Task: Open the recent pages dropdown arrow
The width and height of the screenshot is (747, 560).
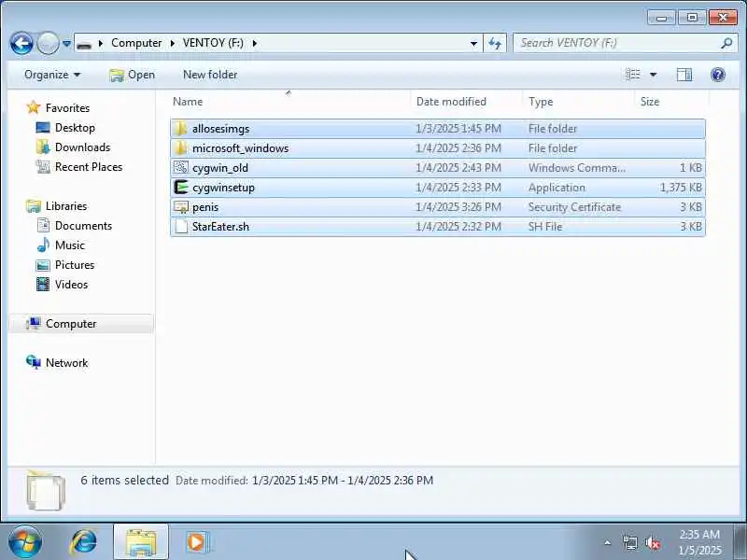Action: point(66,44)
